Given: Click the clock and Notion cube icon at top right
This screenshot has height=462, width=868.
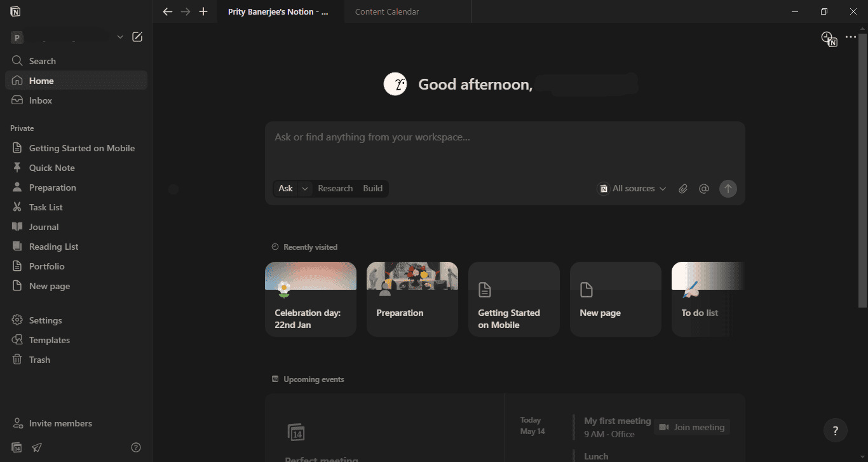Looking at the screenshot, I should (829, 39).
